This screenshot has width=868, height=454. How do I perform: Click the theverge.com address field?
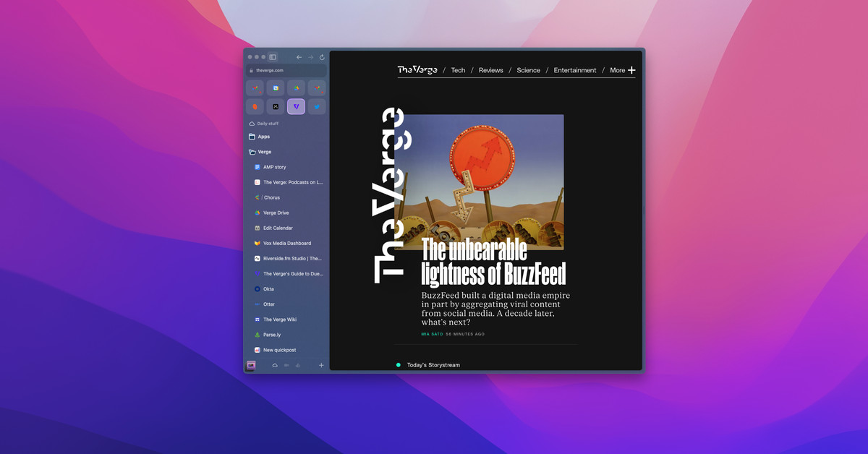(286, 70)
